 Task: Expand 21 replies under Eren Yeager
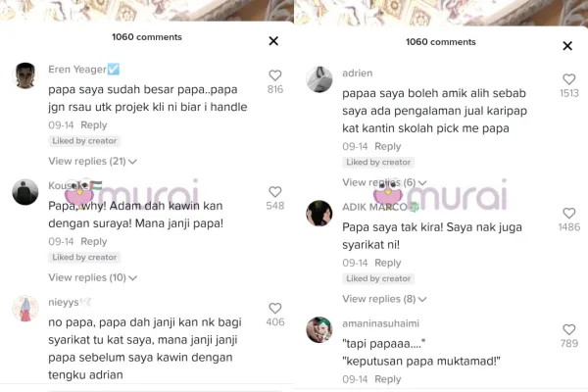92,162
